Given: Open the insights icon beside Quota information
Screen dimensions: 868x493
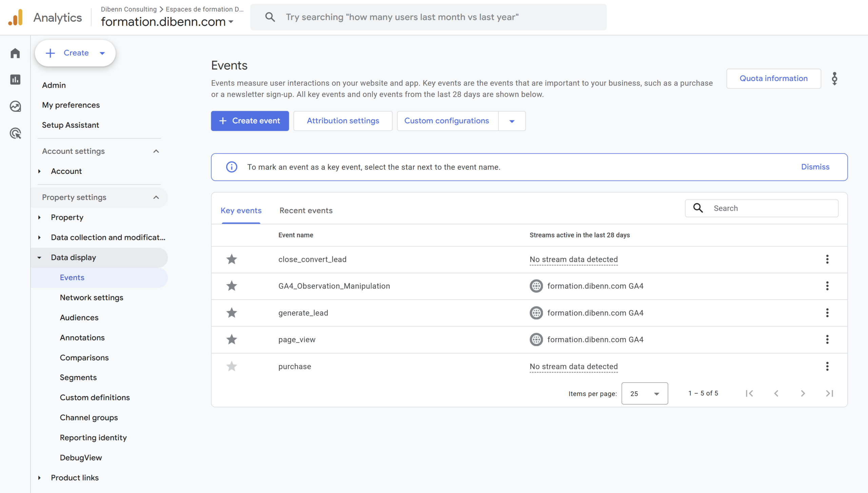Looking at the screenshot, I should tap(834, 79).
